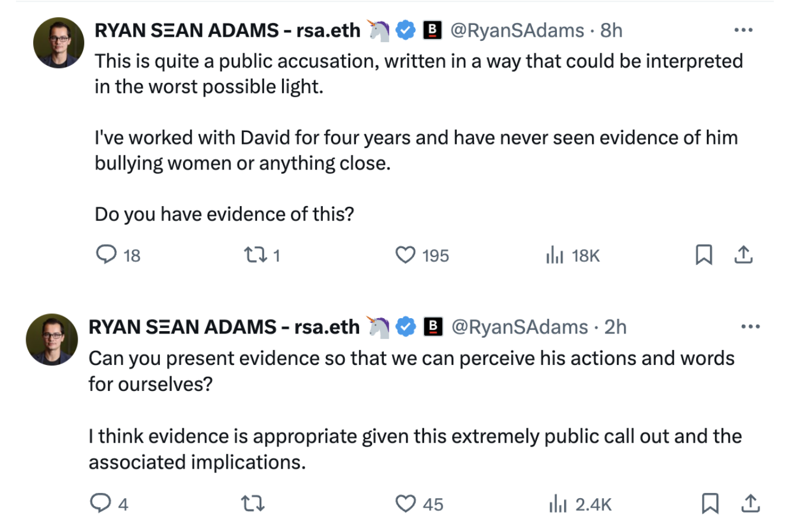Open the 8h timestamp of first tweet
801x532 pixels.
[611, 30]
